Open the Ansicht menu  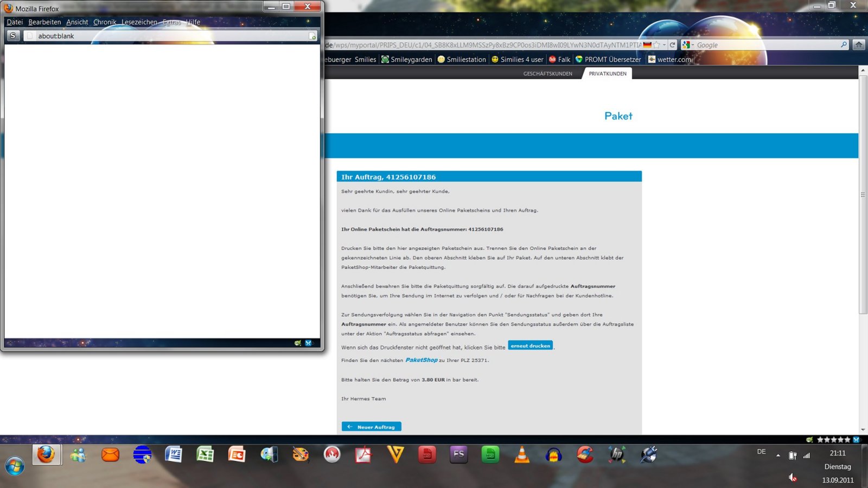pyautogui.click(x=77, y=22)
